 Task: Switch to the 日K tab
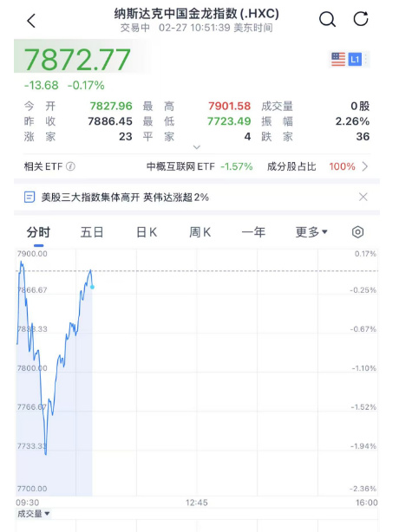147,232
